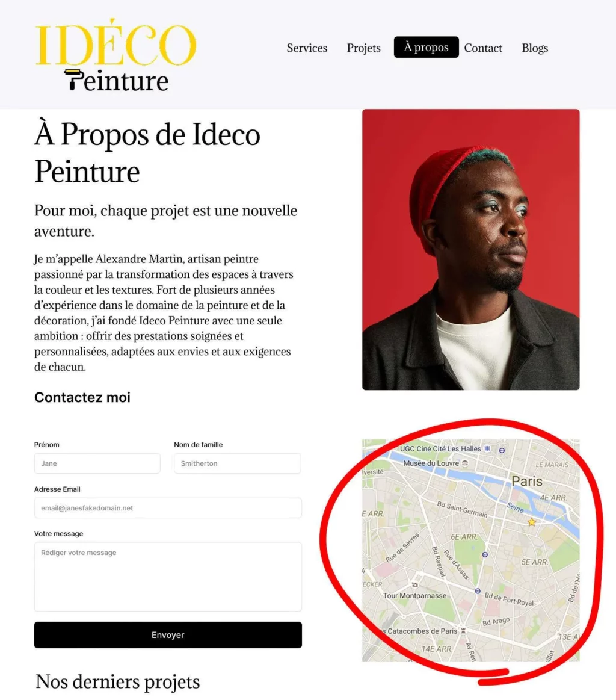Click the UGC Ciné Cité Les Halles icon
Screen dimensions: 616x700
coord(487,448)
